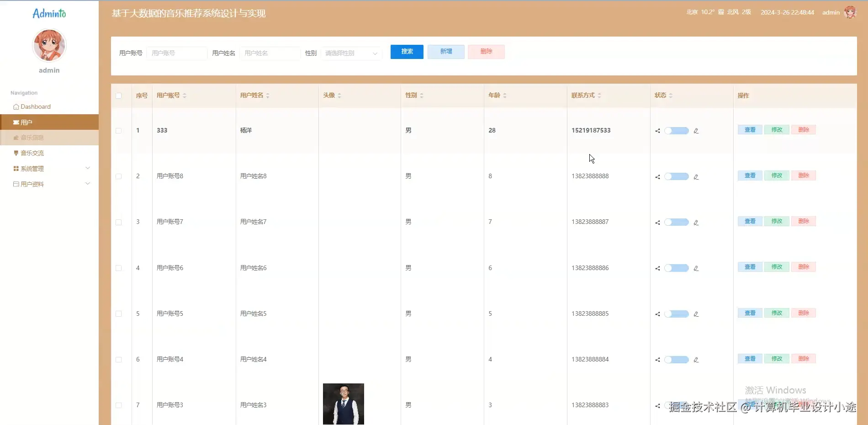The image size is (868, 425).
Task: Expand the 系统管理 submenu chevron
Action: click(88, 168)
